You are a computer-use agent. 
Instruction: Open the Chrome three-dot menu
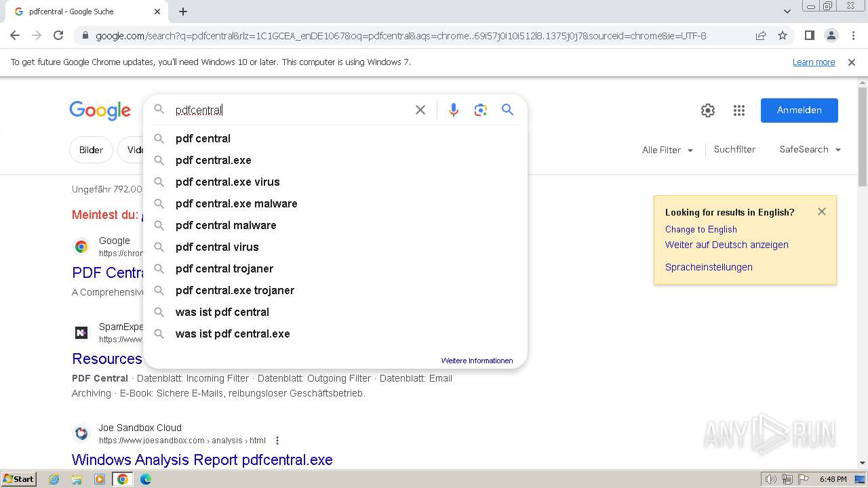coord(854,35)
